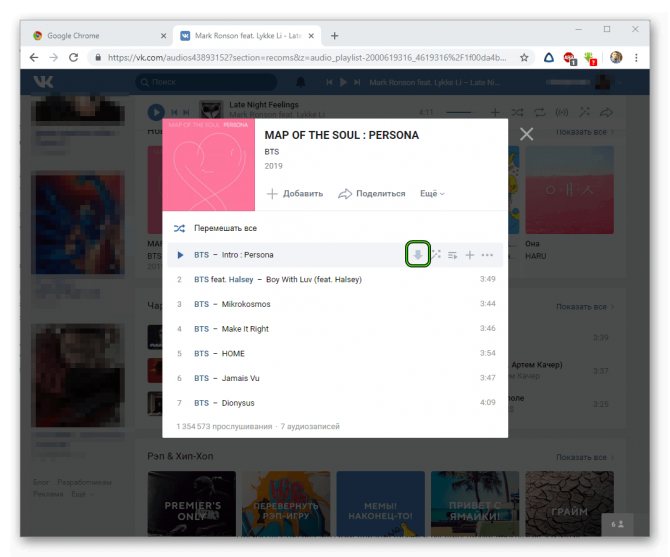This screenshot has height=557, width=670.
Task: Click the pink album cover art
Action: click(x=209, y=164)
